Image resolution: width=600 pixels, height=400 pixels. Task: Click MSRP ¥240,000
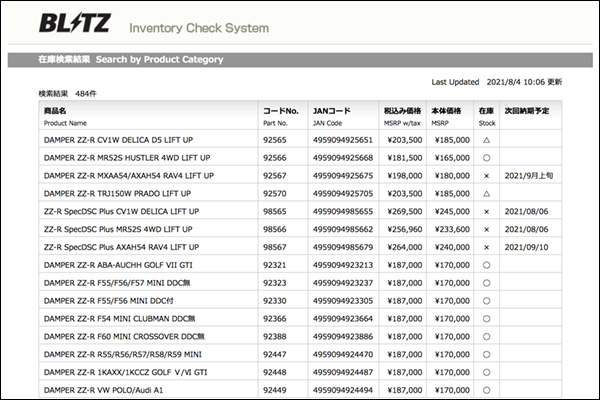point(452,247)
